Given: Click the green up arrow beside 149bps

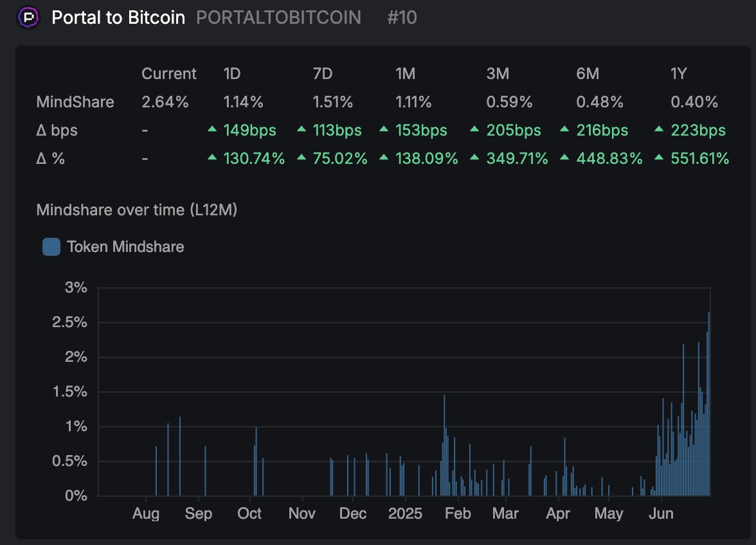Looking at the screenshot, I should (212, 129).
